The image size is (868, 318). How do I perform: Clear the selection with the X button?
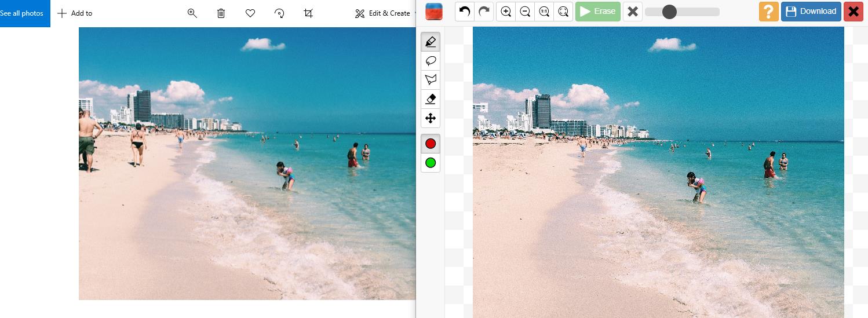[633, 12]
